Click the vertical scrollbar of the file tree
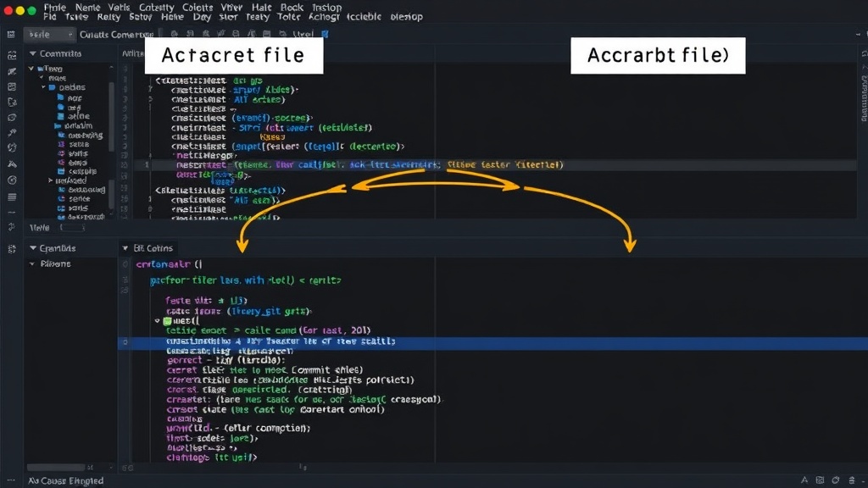 click(111, 116)
